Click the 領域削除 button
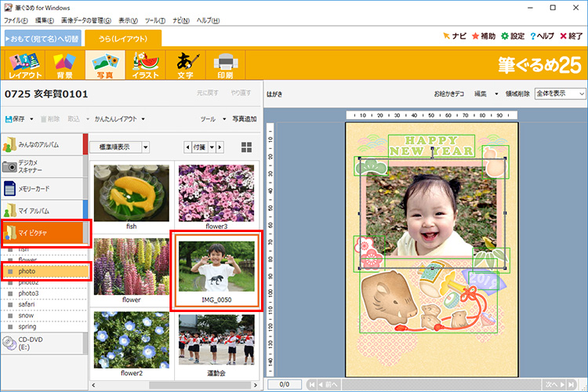The image size is (588, 392). 516,93
